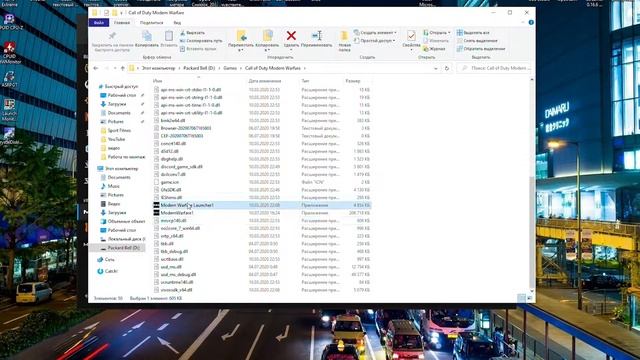Select the discord_game_sdk.dll file
The width and height of the screenshot is (640, 360).
pyautogui.click(x=261, y=167)
